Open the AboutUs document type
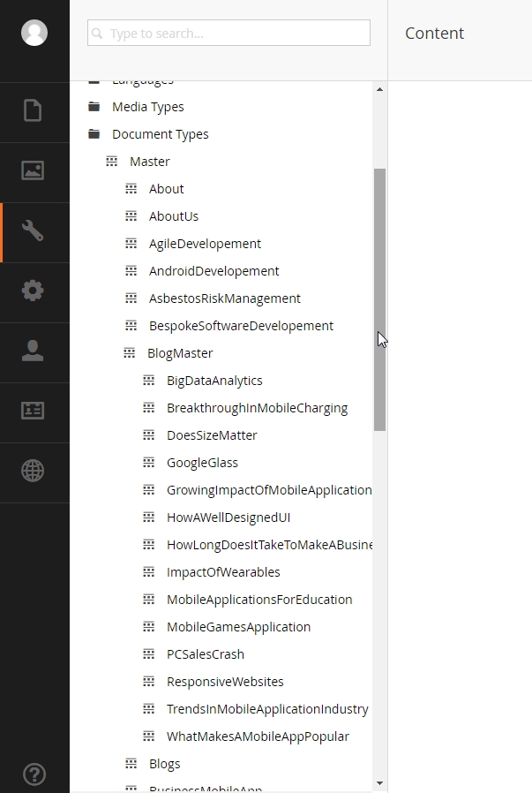This screenshot has width=532, height=793. tap(174, 216)
